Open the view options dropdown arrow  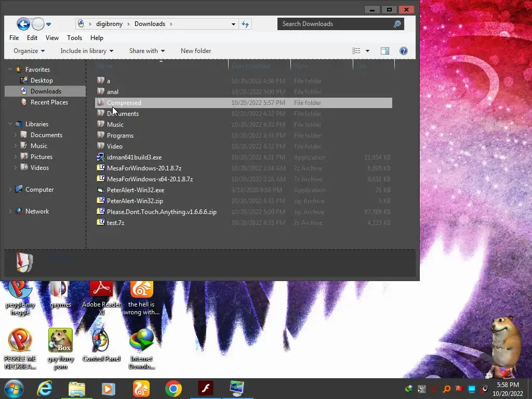(x=367, y=51)
